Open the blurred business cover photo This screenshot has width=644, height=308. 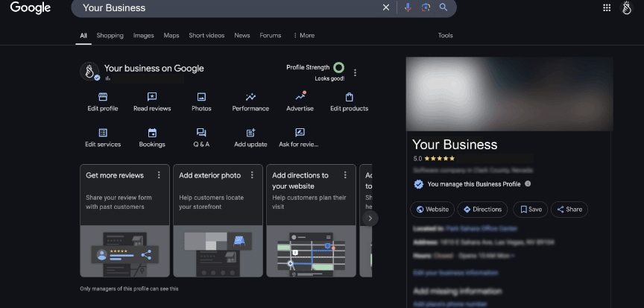pos(509,94)
